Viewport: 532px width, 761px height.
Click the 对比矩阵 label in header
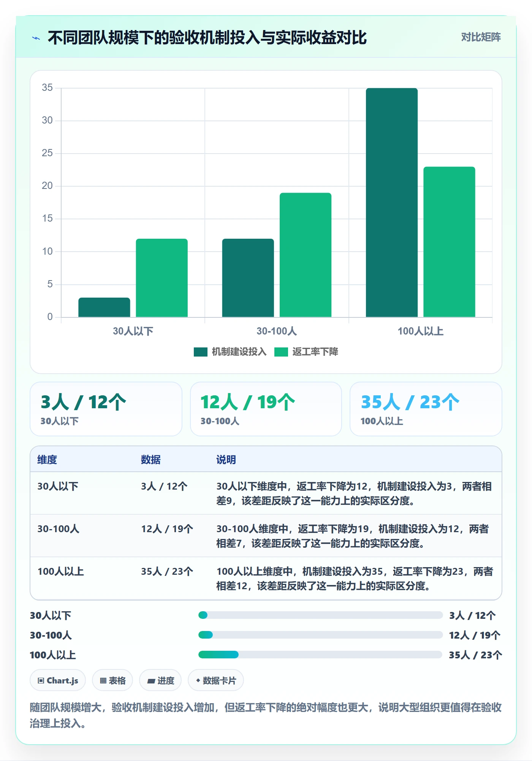coord(481,37)
